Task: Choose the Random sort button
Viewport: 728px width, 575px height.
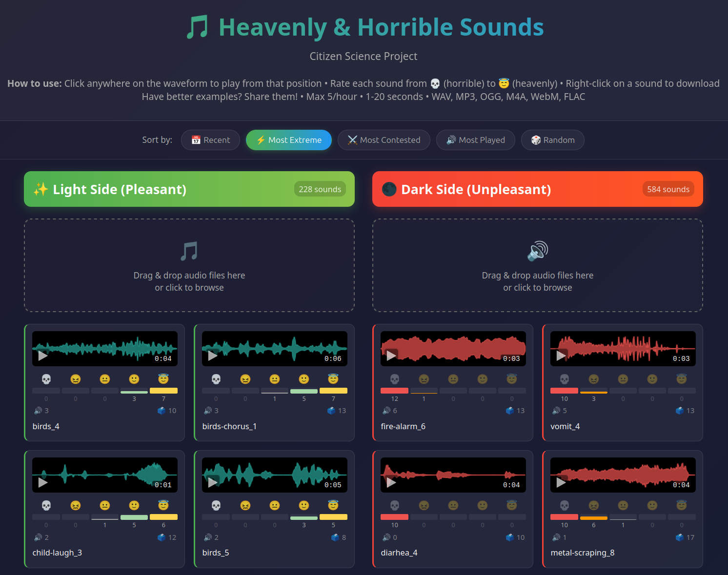Action: (x=553, y=140)
